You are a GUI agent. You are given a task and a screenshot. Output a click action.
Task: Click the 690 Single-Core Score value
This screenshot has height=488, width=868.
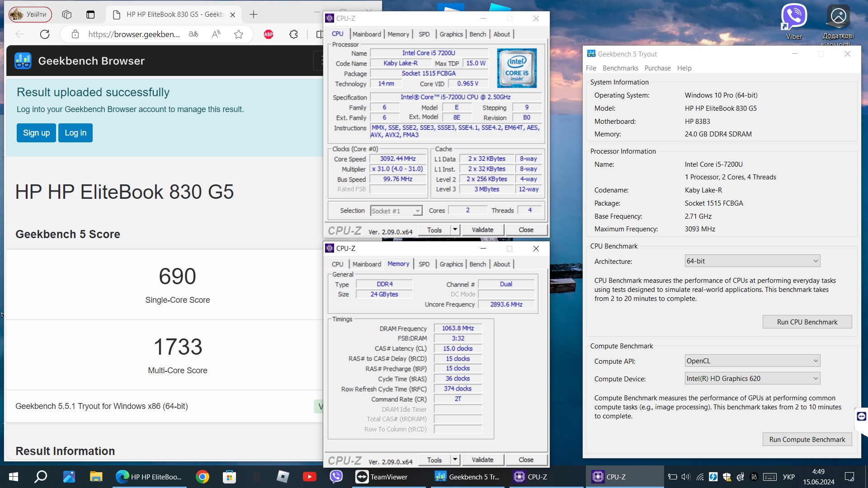pos(177,276)
